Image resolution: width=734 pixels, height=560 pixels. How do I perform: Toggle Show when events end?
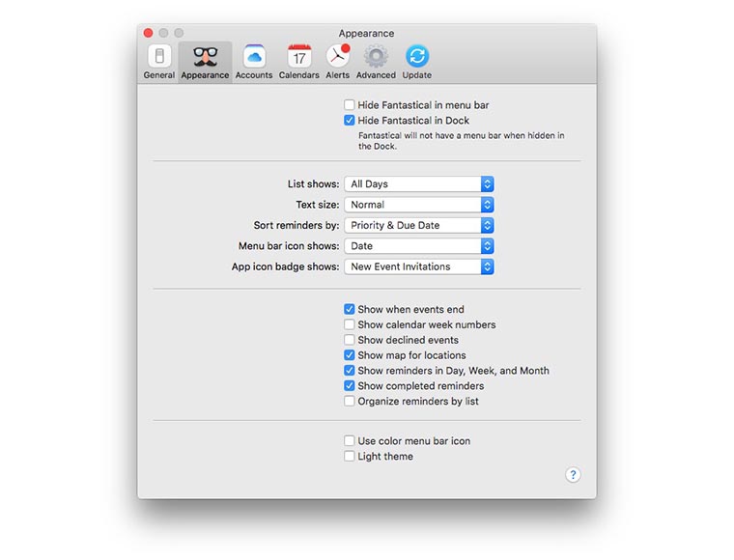pyautogui.click(x=350, y=309)
